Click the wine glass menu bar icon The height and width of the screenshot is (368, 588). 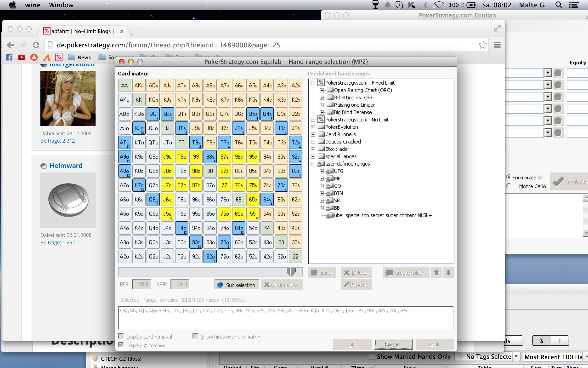pos(375,5)
